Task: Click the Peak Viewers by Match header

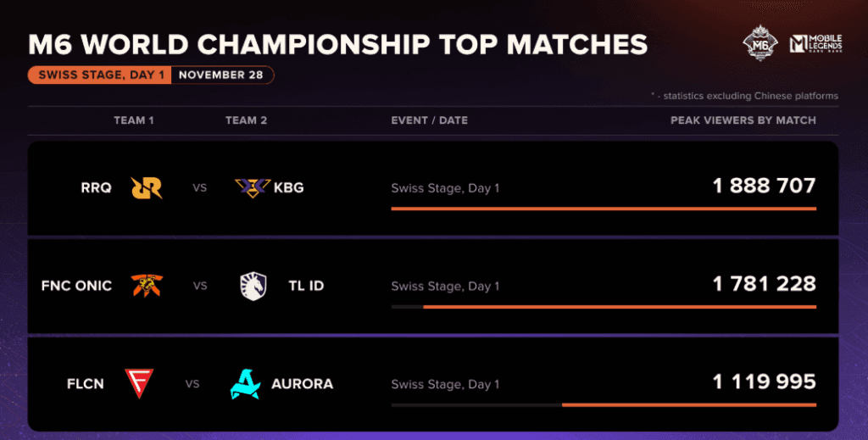Action: pos(743,120)
